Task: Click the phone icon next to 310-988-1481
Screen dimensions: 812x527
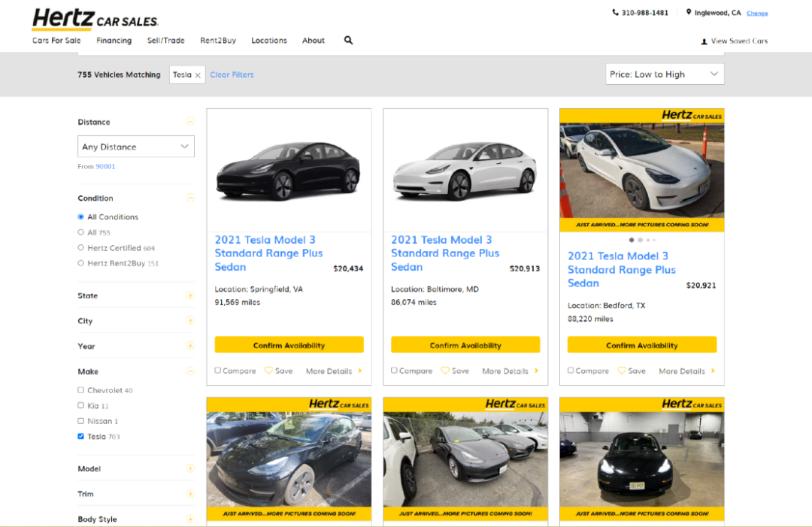Action: (615, 13)
